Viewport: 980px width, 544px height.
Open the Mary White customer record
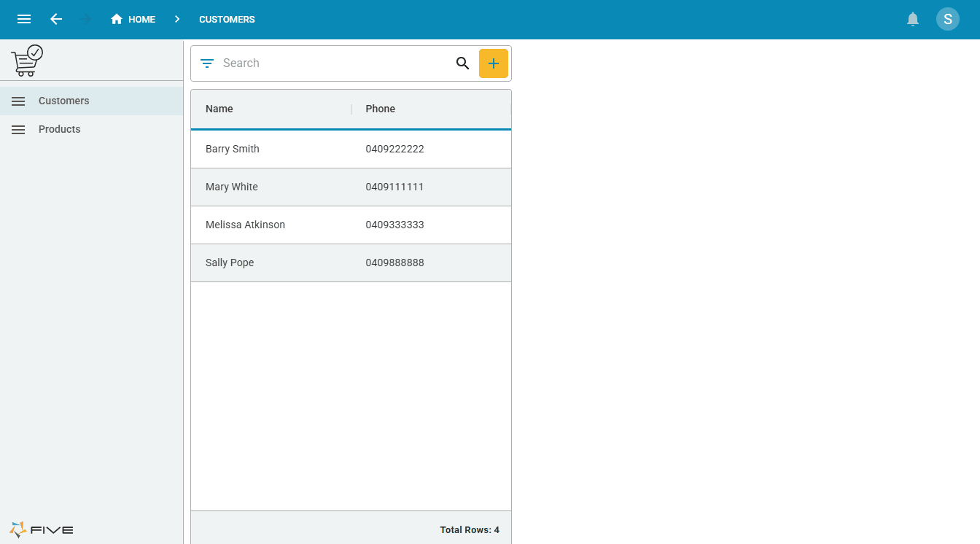coord(232,187)
